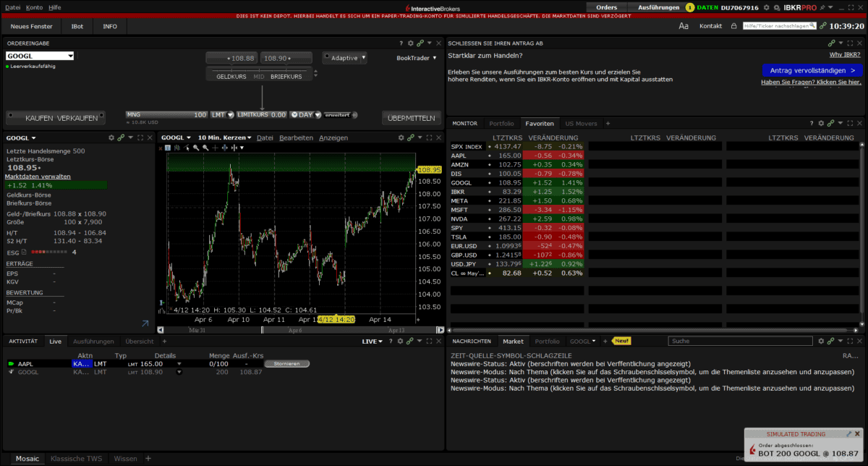
Task: Open chart settings via the gear icon
Action: click(401, 137)
